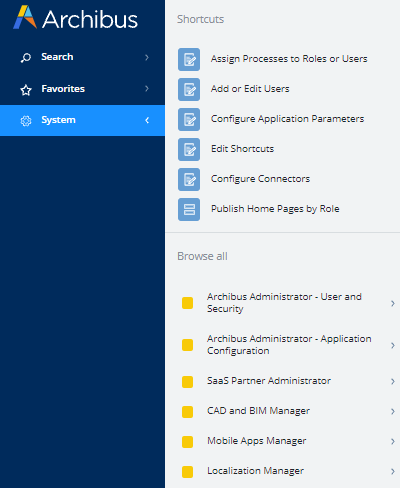The image size is (400, 488).
Task: Click the Favorites star icon
Action: [26, 90]
